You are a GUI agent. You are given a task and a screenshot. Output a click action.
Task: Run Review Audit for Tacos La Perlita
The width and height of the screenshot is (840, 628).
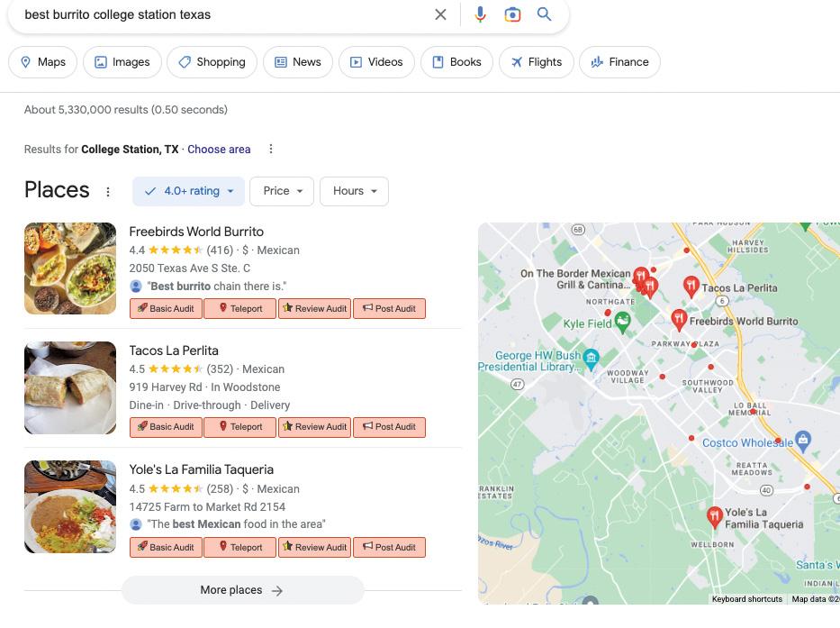coord(315,427)
